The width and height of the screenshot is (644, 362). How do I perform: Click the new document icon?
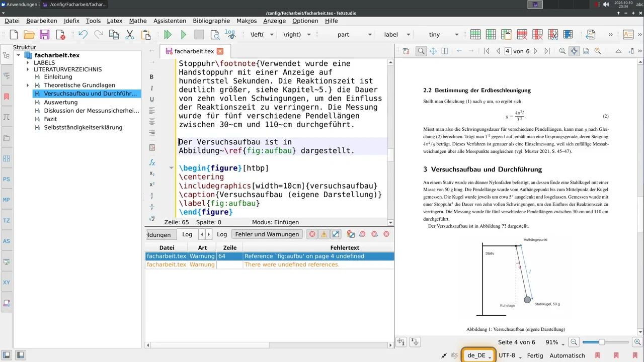14,35
